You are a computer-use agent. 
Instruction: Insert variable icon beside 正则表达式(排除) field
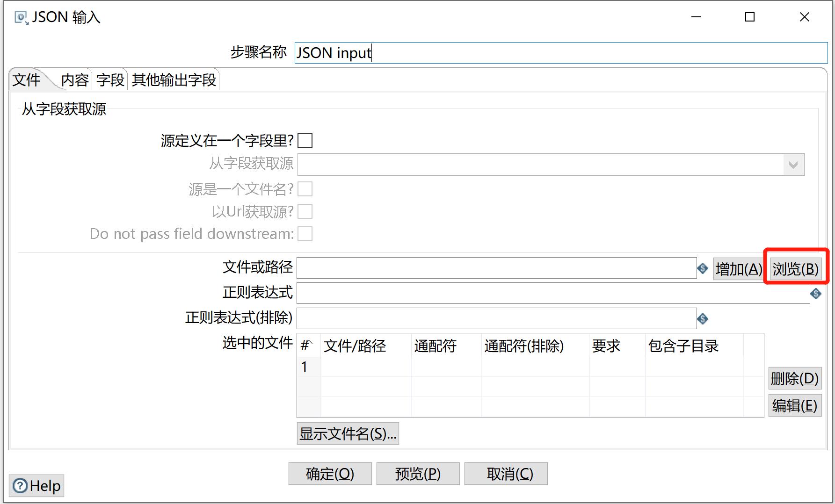(703, 319)
